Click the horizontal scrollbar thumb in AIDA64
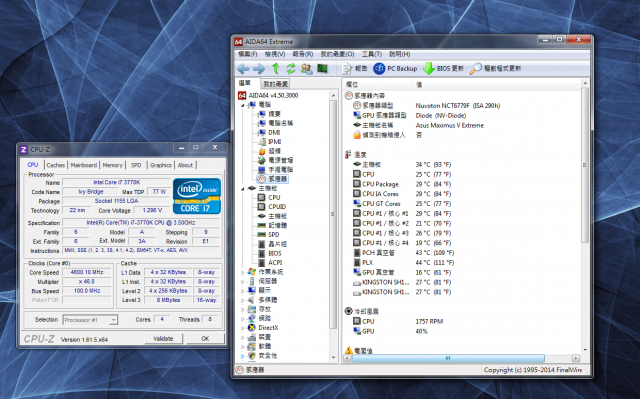The image size is (640, 399). pyautogui.click(x=448, y=358)
